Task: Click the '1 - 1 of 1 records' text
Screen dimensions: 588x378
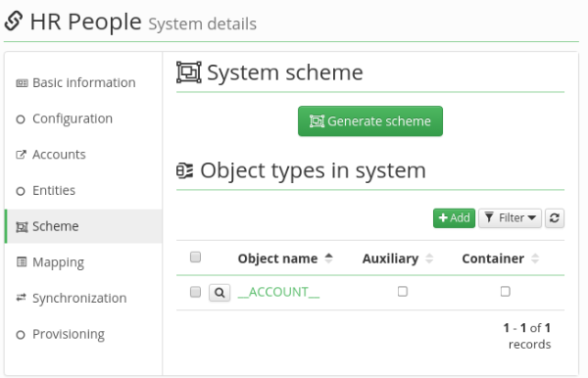Action: (527, 336)
